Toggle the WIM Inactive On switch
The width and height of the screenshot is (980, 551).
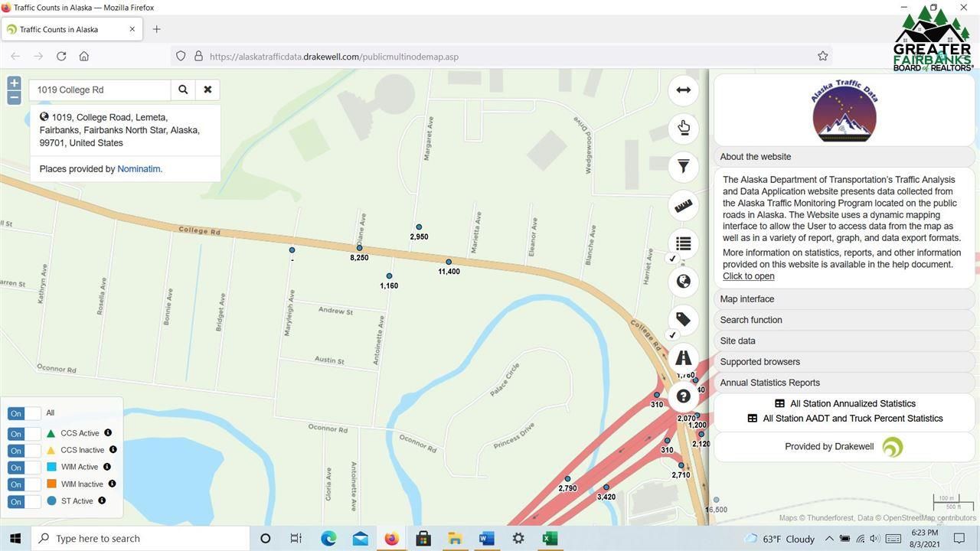click(x=23, y=484)
